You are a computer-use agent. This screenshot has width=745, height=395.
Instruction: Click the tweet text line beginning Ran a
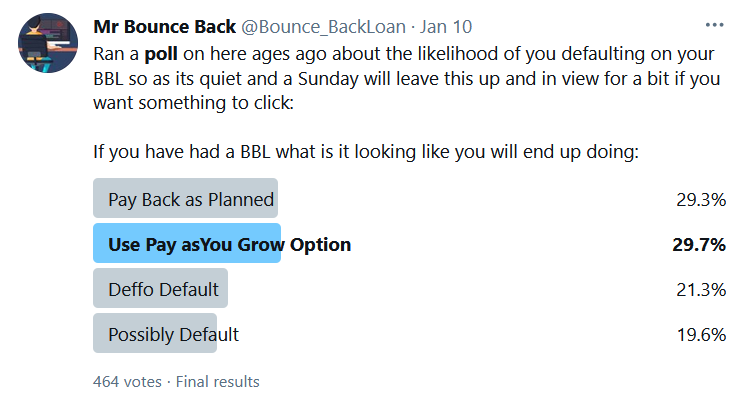click(x=403, y=54)
